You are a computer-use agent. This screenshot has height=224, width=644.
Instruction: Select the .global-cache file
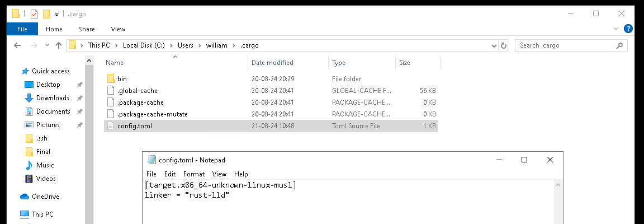pyautogui.click(x=137, y=90)
